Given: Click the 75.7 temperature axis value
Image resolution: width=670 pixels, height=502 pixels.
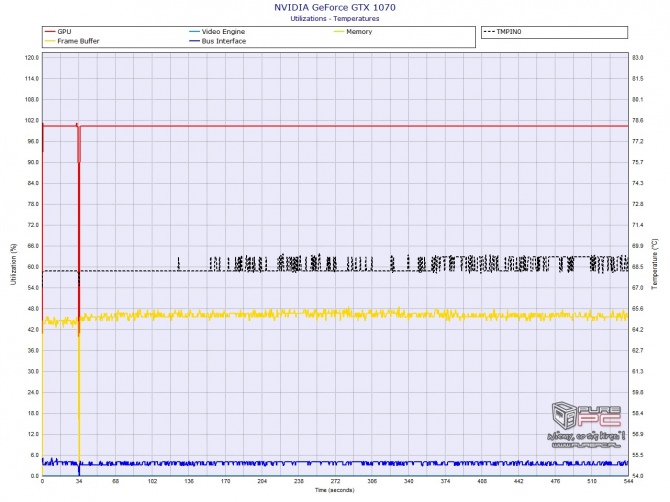Looking at the screenshot, I should click(638, 162).
